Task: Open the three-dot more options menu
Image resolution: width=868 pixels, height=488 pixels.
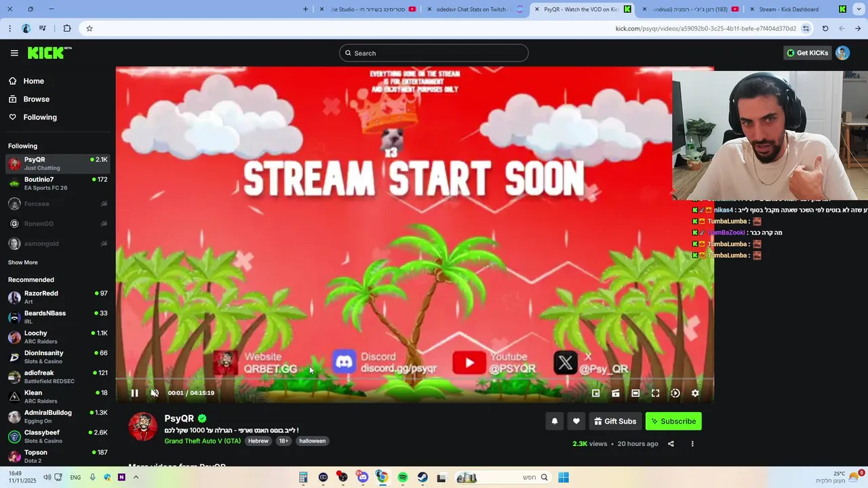Action: (x=692, y=444)
